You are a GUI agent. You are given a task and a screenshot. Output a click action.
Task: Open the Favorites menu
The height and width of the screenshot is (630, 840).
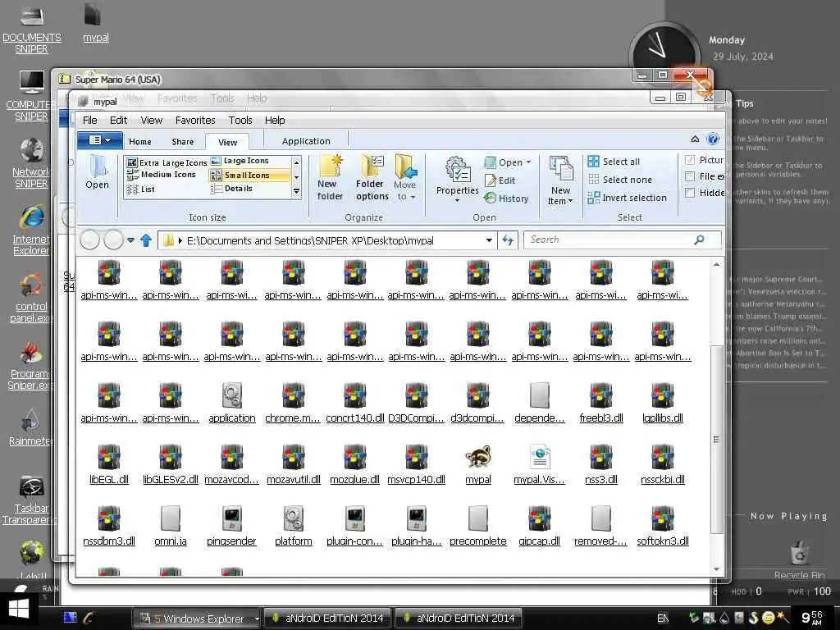(195, 121)
